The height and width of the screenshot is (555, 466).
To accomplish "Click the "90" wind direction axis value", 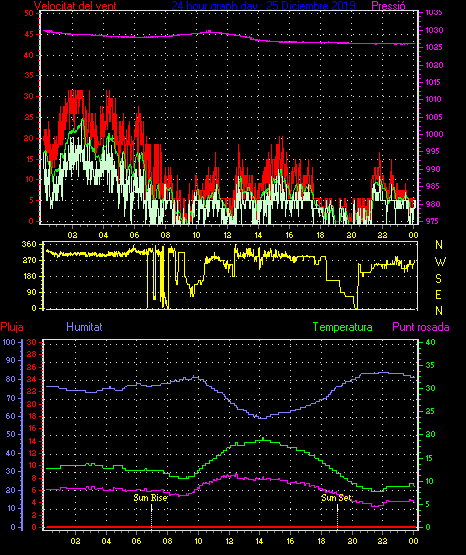I will [31, 292].
